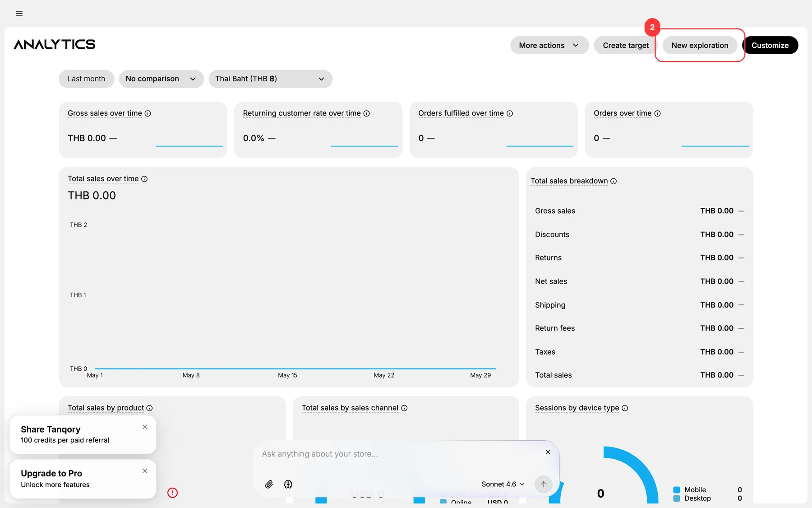Image resolution: width=812 pixels, height=508 pixels.
Task: Open the Orders fulfilled over time report
Action: tap(461, 113)
